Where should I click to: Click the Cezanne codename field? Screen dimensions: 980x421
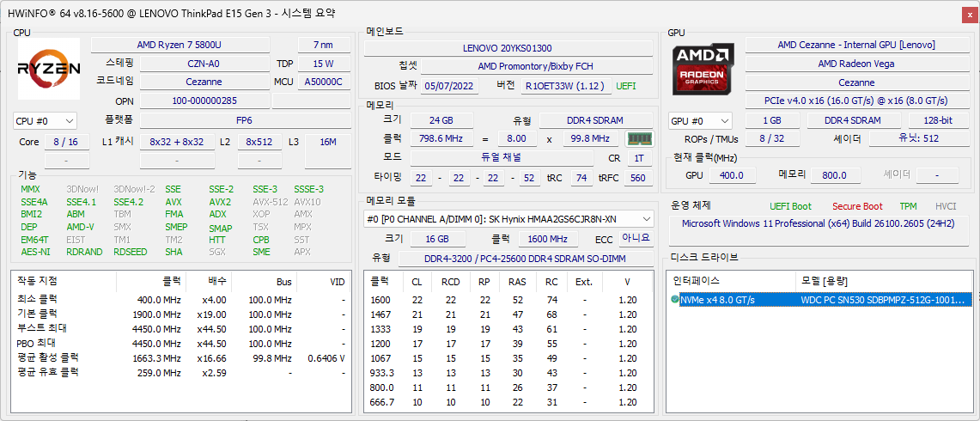[204, 82]
